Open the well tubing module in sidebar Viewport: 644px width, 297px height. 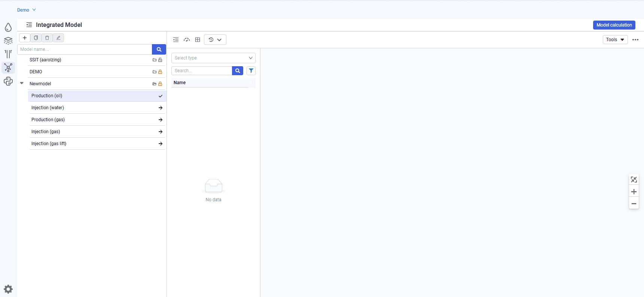(8, 54)
